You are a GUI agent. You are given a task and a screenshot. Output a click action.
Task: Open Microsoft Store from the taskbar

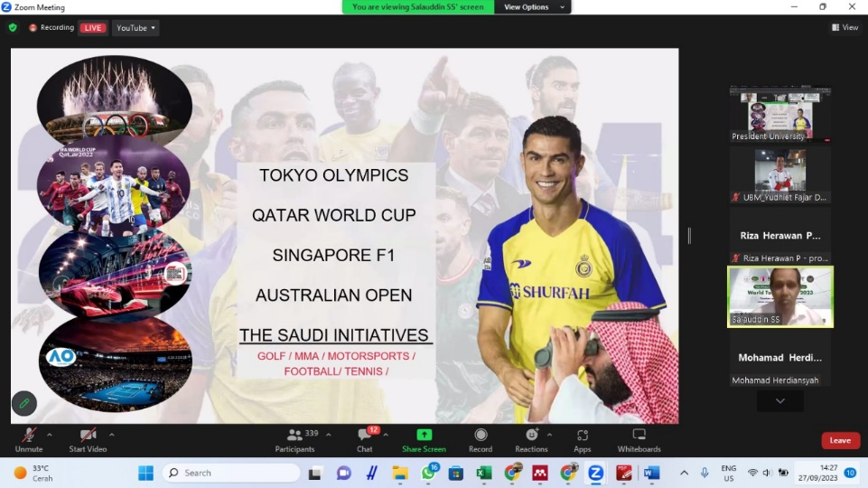tap(456, 473)
